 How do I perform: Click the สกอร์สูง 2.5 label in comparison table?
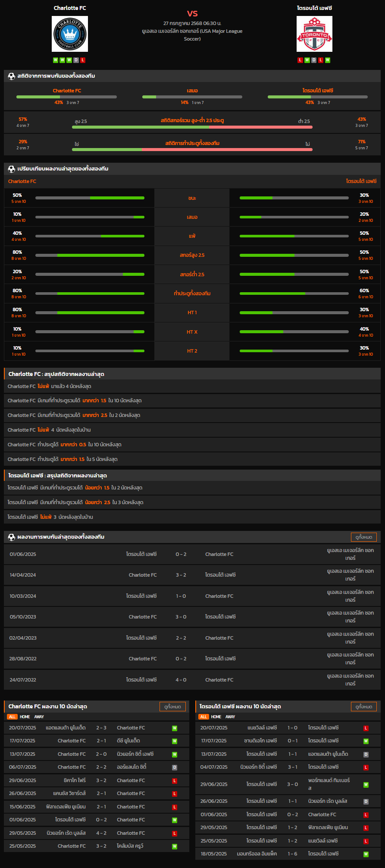(192, 256)
